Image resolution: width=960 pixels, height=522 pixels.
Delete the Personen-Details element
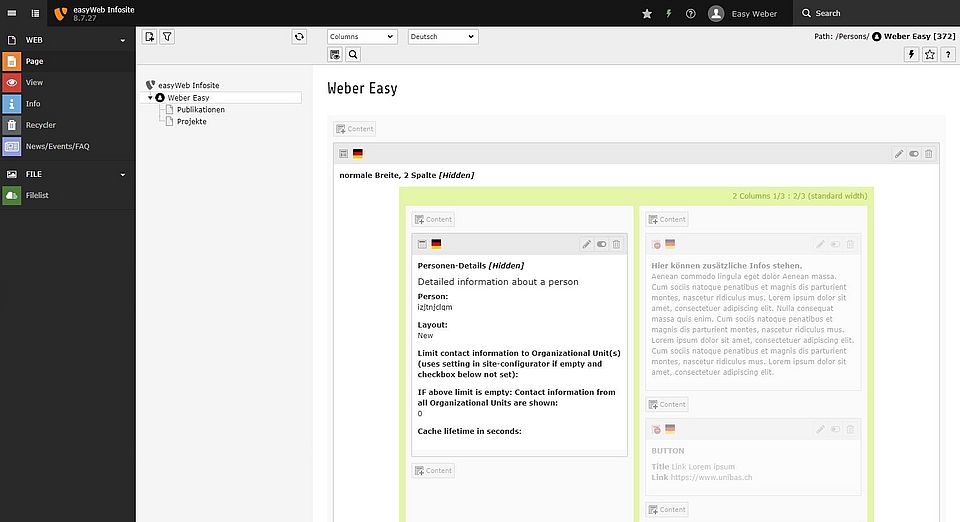tap(617, 244)
